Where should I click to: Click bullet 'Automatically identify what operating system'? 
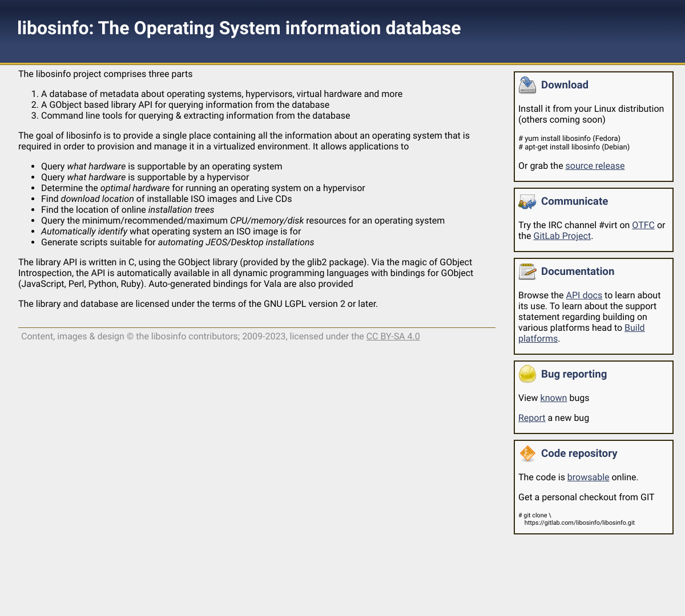coord(171,232)
